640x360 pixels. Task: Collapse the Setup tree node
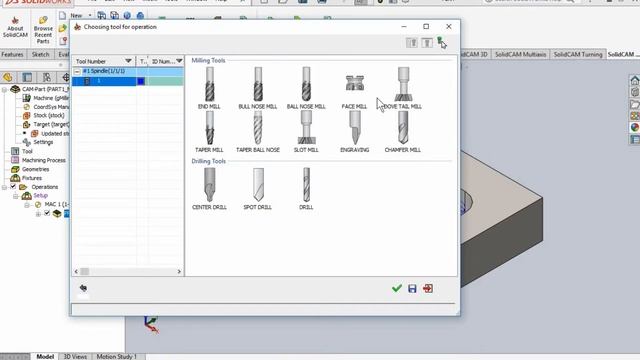pos(16,196)
